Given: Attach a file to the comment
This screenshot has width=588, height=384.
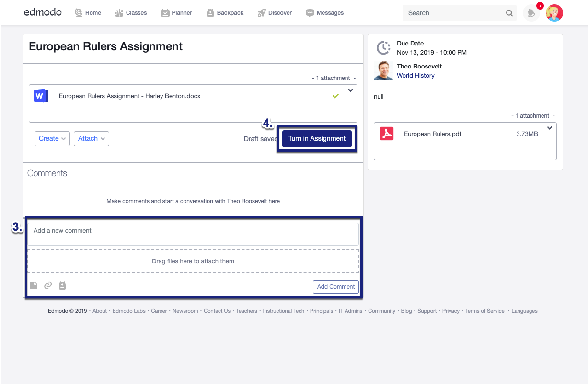Looking at the screenshot, I should (x=34, y=285).
